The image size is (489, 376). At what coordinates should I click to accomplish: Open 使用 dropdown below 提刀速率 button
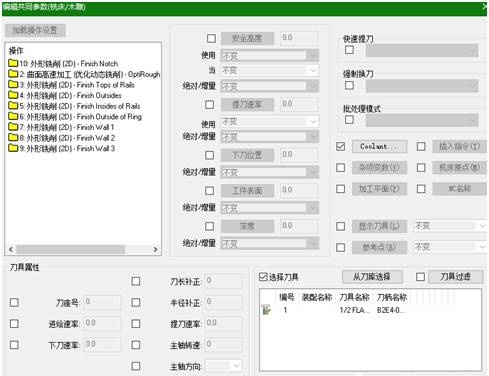(269, 122)
